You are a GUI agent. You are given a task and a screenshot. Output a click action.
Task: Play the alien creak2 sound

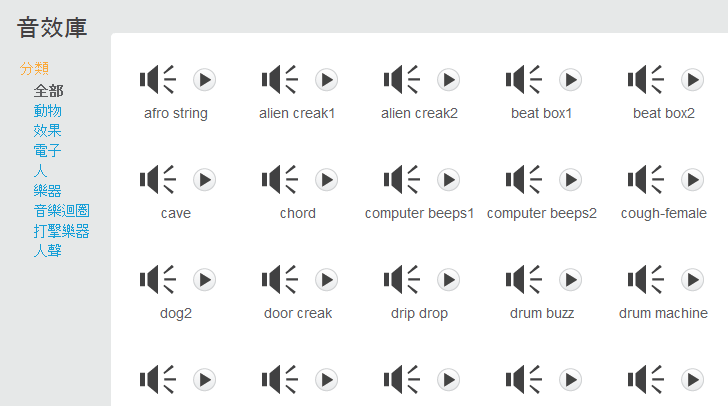point(448,80)
